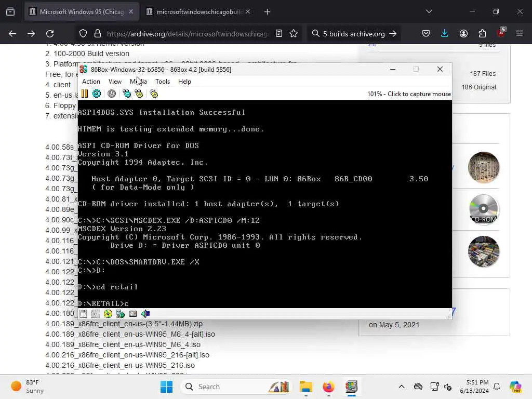Pause emulation in 86Box toolbar

[85, 94]
